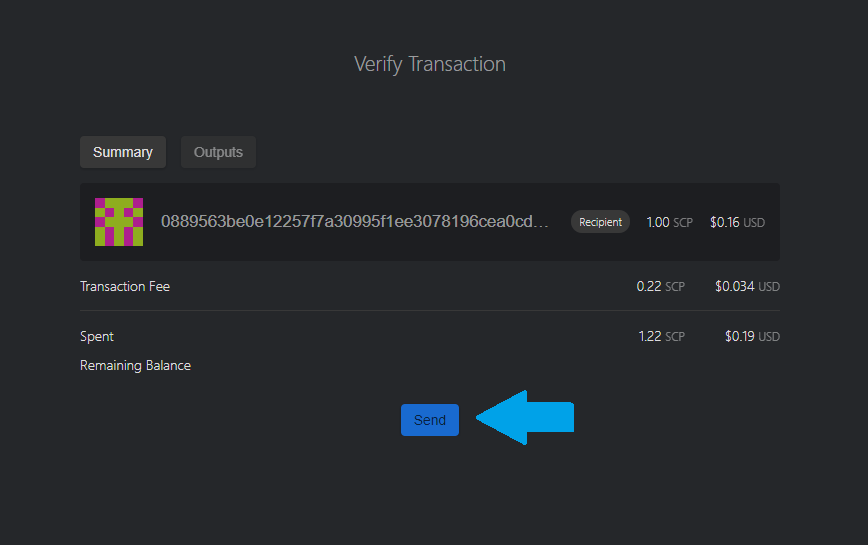Image resolution: width=868 pixels, height=545 pixels.
Task: Click the $0.16 USD recipient value
Action: click(x=737, y=222)
